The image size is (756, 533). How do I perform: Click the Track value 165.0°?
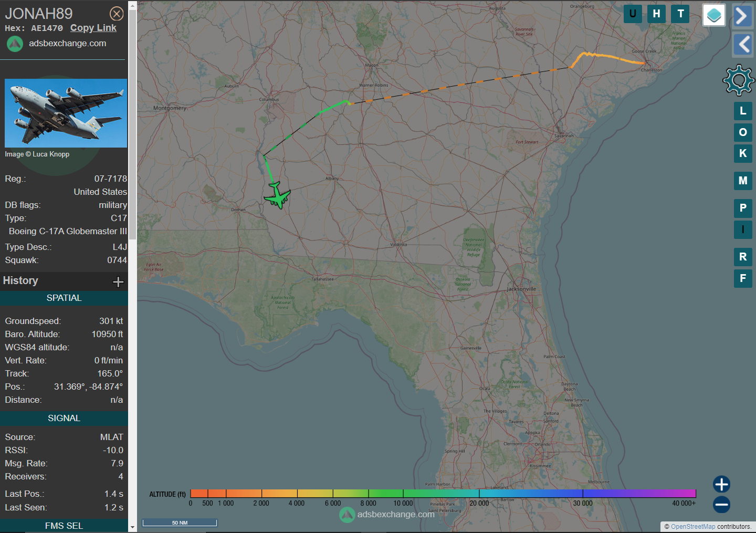[x=110, y=373]
